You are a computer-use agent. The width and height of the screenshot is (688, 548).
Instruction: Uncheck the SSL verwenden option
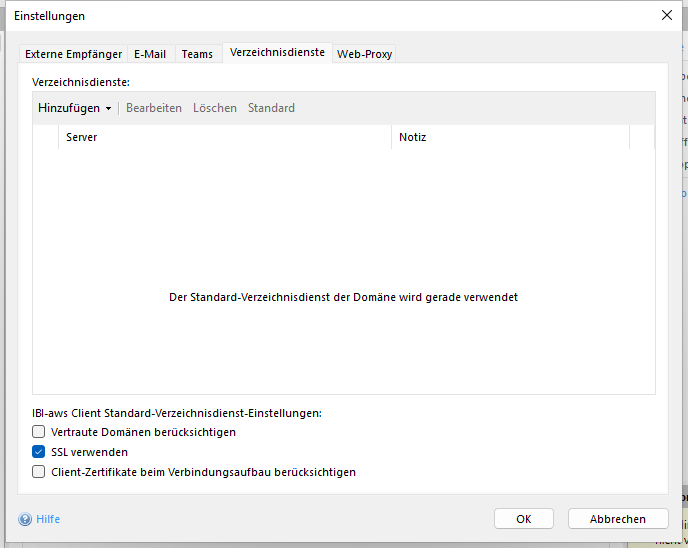pos(39,452)
